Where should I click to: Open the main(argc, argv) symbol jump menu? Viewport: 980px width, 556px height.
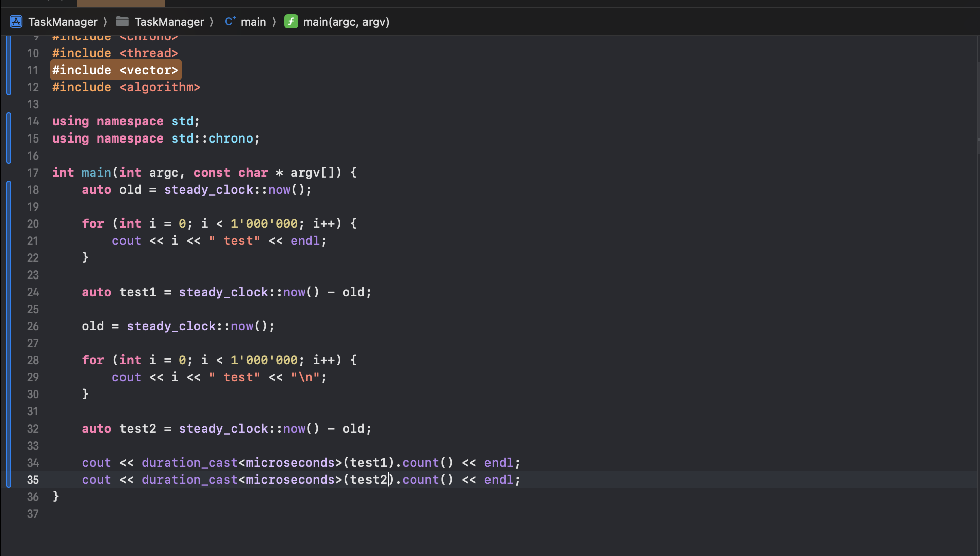[346, 22]
